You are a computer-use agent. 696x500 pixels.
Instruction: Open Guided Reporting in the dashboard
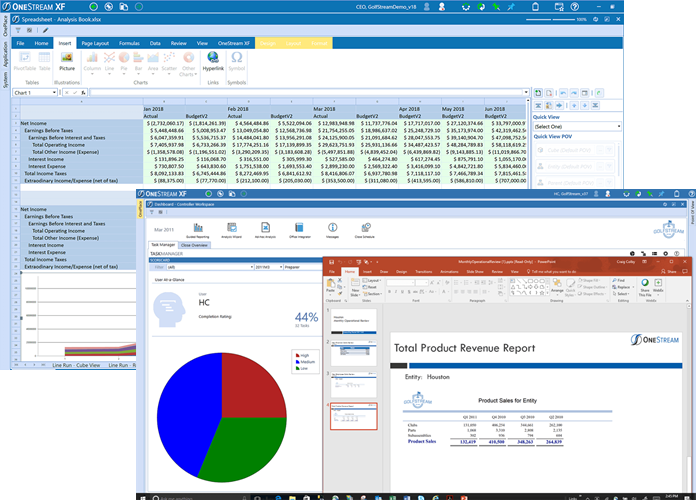pos(198,230)
